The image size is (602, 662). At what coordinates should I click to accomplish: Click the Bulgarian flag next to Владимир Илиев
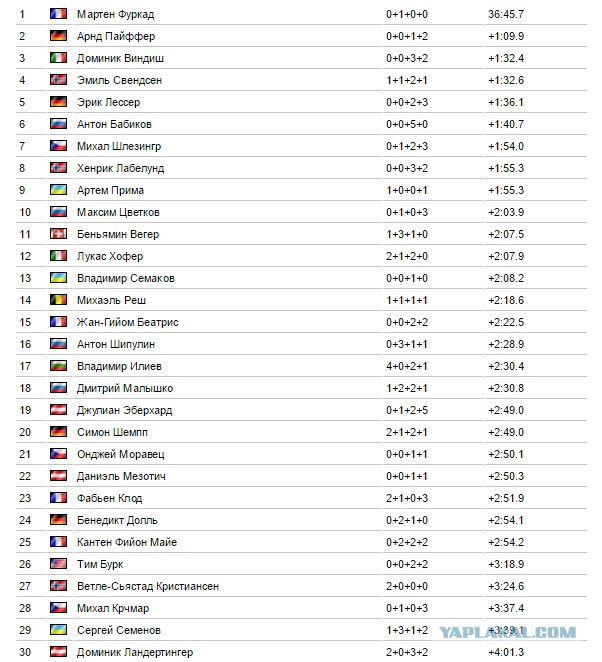pyautogui.click(x=58, y=366)
